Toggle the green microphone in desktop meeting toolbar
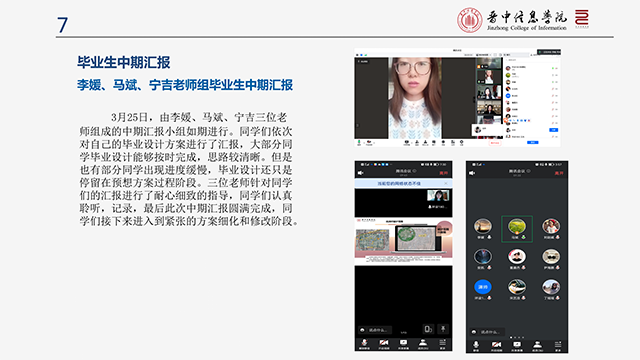The height and width of the screenshot is (360, 640). [x=359, y=142]
